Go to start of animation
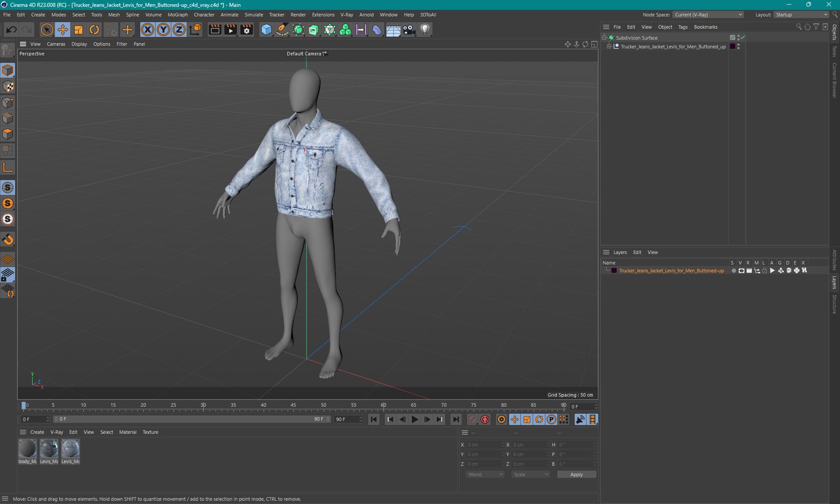This screenshot has height=504, width=840. pyautogui.click(x=374, y=420)
